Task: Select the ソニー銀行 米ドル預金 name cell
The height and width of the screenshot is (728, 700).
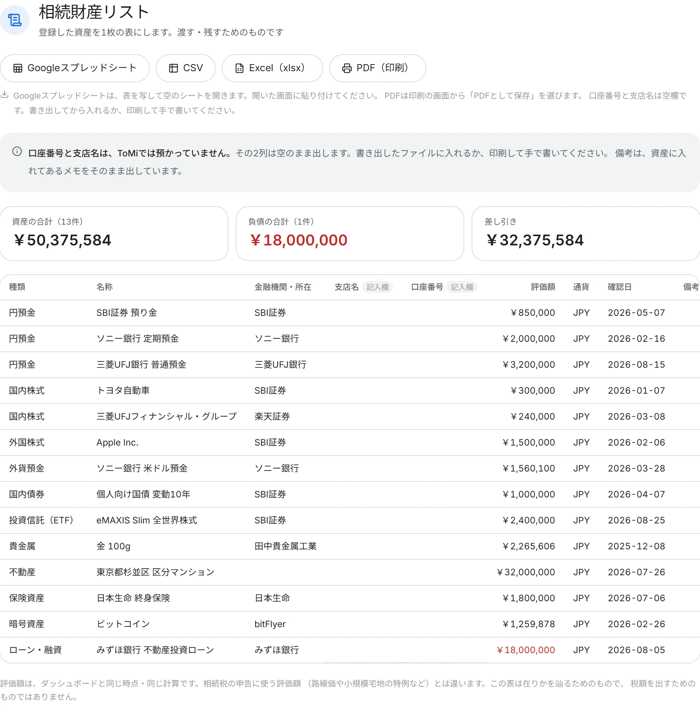Action: [x=142, y=469]
